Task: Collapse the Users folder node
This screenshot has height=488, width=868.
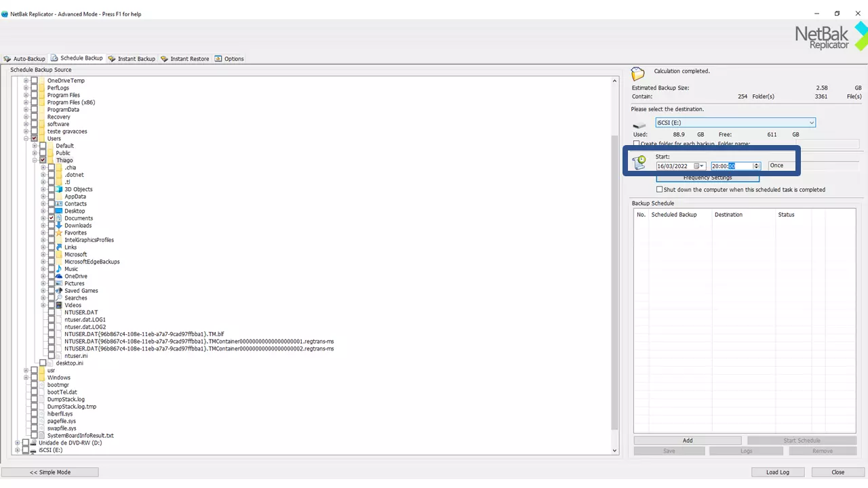Action: click(x=26, y=138)
